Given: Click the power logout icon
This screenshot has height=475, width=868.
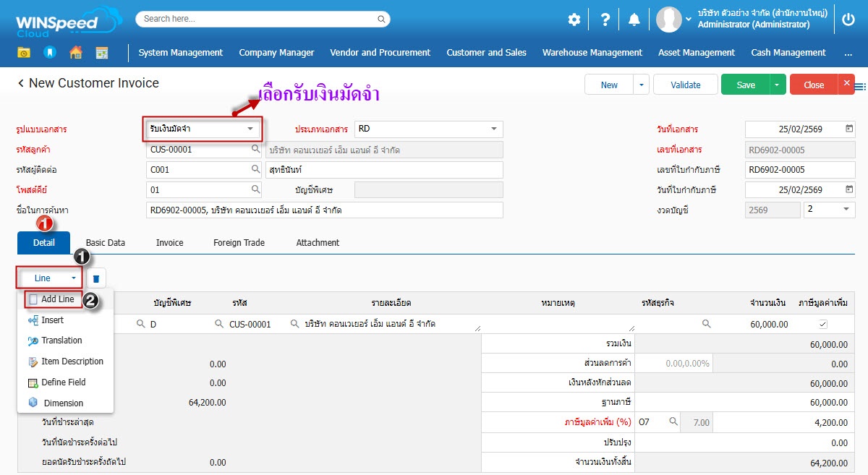Looking at the screenshot, I should click(x=848, y=20).
